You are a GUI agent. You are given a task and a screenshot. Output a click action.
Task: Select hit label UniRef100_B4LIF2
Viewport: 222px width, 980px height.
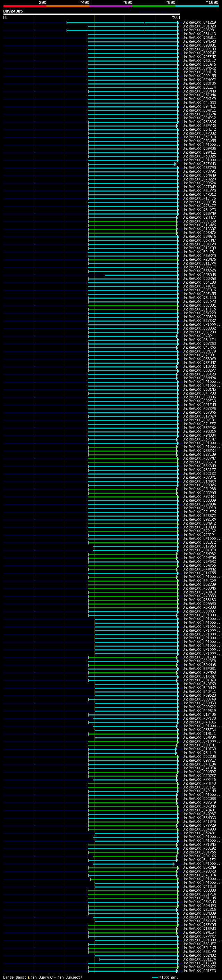[199, 860]
